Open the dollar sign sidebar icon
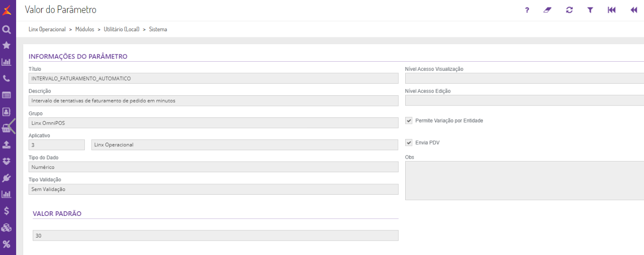644x255 pixels. [6, 211]
